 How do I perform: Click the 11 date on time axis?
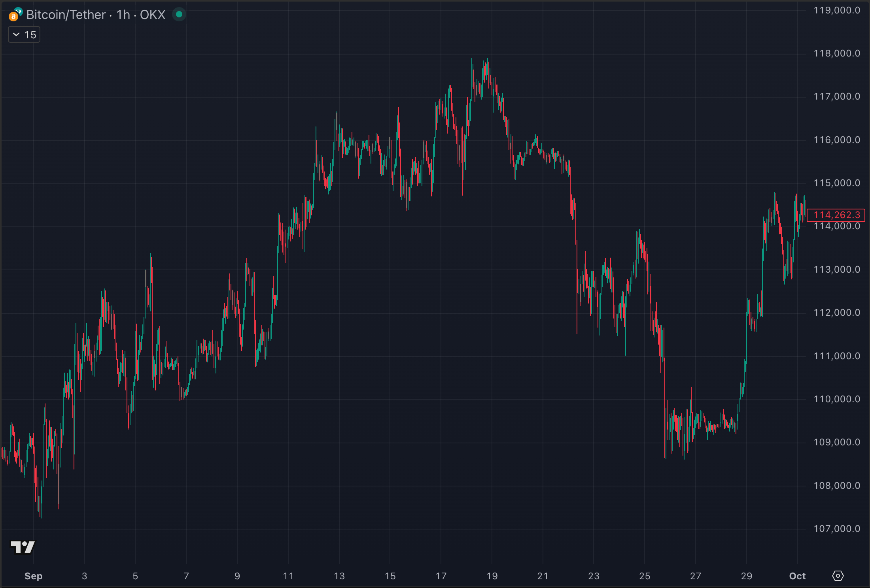288,576
